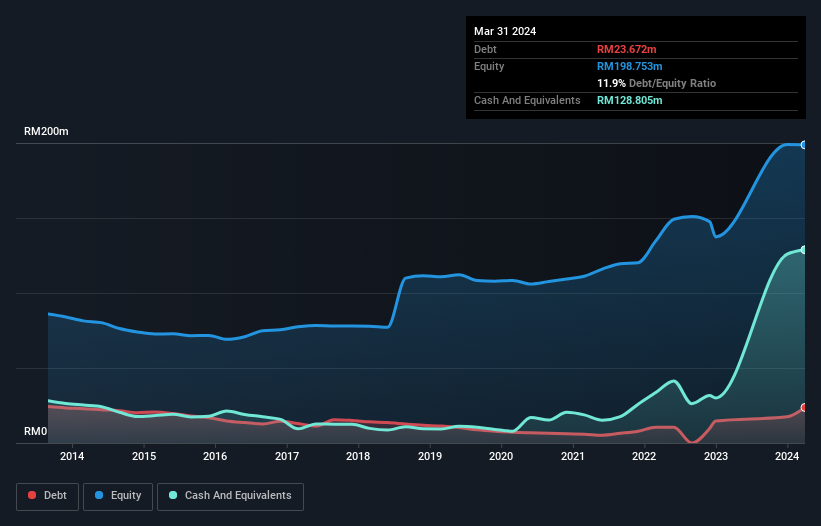Click the 2024 x-axis label

pos(787,456)
